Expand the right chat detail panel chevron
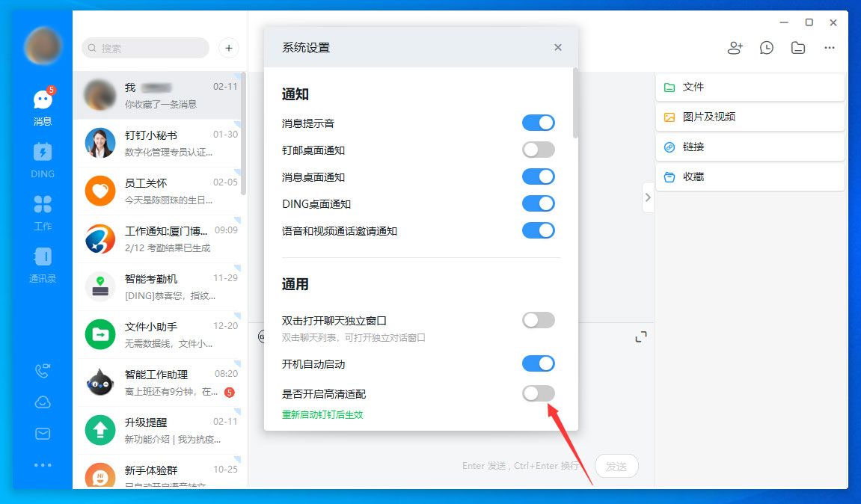861x504 pixels. [647, 197]
